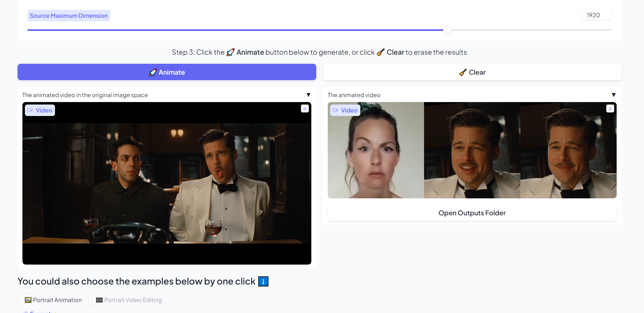Viewport: 644px width, 313px height.
Task: Click the Source Maximum Dimension label
Action: click(x=69, y=16)
